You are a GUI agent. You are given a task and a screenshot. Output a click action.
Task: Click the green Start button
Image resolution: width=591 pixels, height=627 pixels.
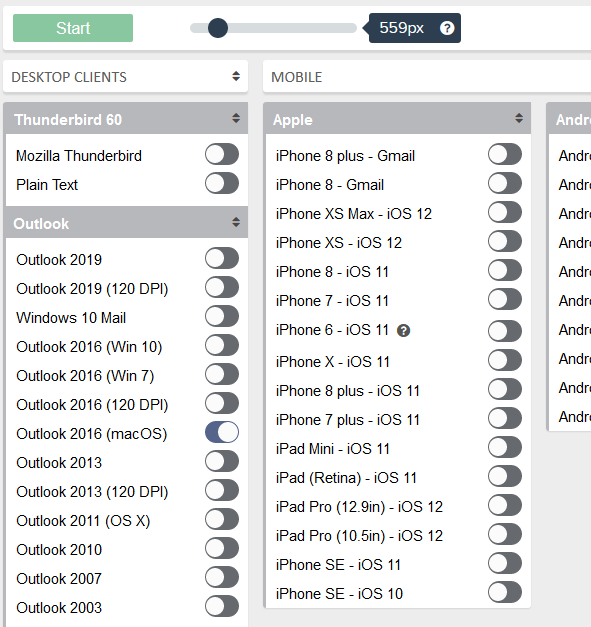[x=73, y=28]
